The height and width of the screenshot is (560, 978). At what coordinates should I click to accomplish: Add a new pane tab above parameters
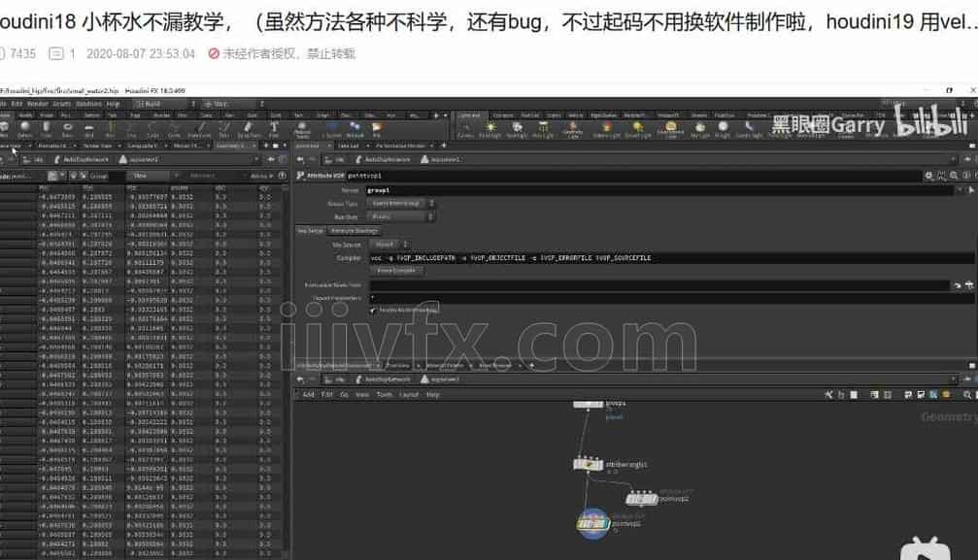coord(444,146)
